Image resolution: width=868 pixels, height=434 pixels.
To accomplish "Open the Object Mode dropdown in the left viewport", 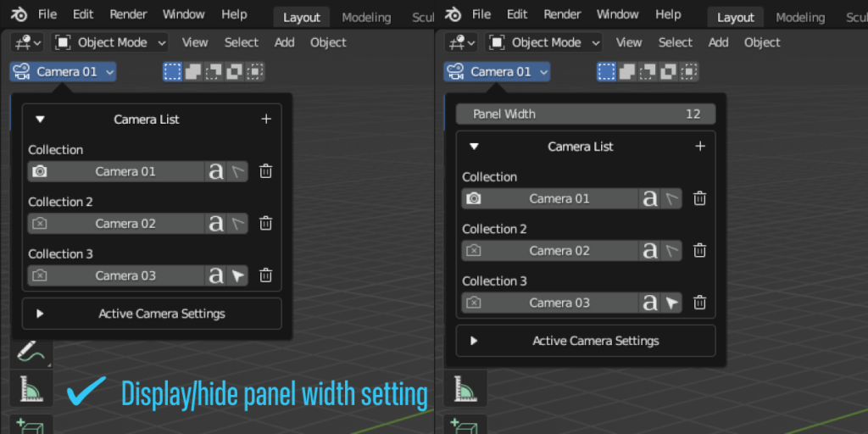I will pos(111,42).
